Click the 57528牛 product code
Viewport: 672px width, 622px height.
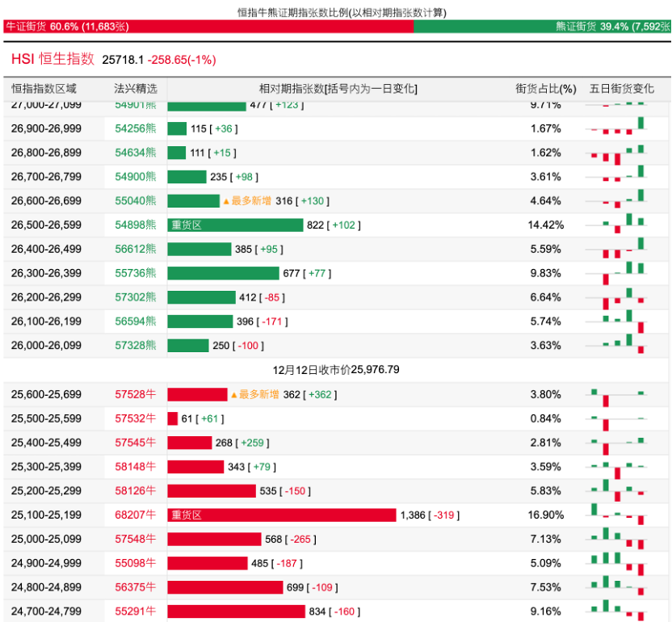[136, 395]
